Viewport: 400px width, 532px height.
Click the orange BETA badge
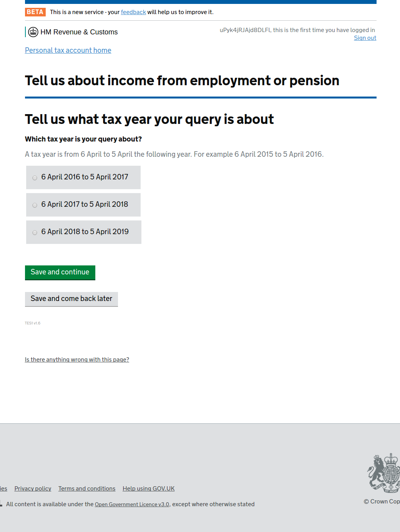[x=35, y=12]
